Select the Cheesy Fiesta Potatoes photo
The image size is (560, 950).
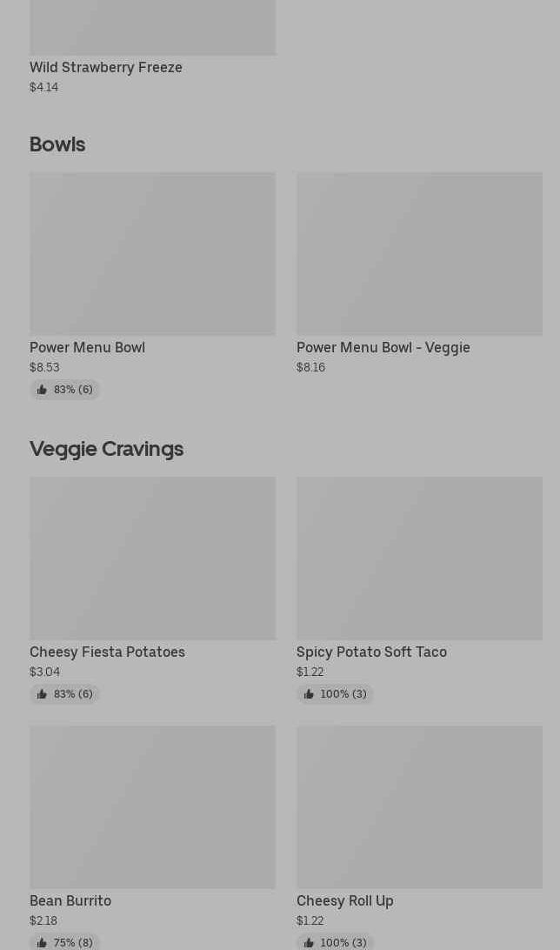tap(152, 558)
